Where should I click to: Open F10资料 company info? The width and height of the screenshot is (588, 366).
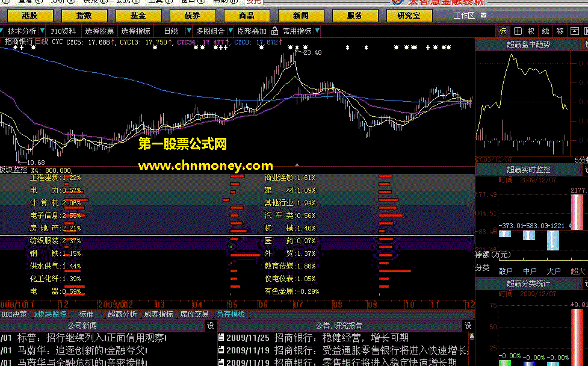[x=63, y=31]
